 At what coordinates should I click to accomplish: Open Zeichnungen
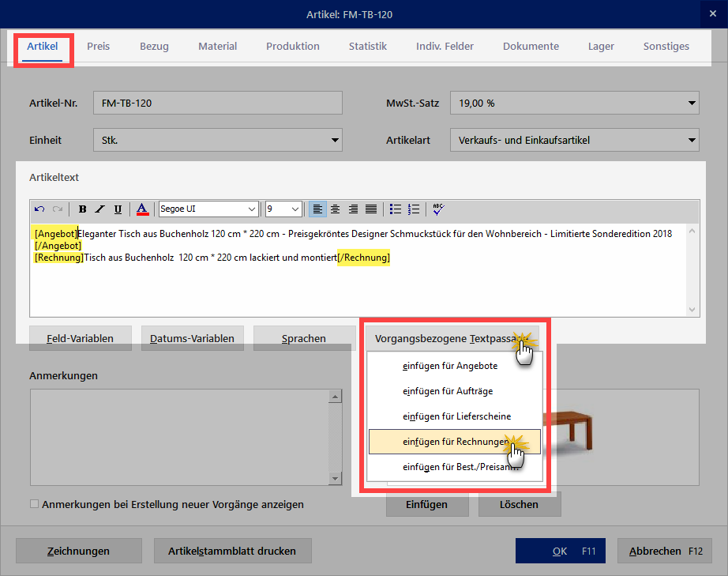[79, 551]
